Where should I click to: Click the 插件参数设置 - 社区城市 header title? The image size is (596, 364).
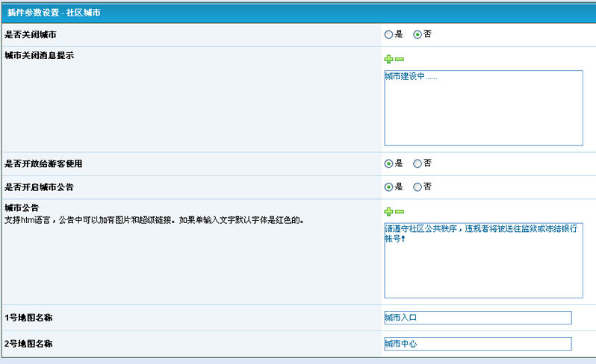click(54, 13)
